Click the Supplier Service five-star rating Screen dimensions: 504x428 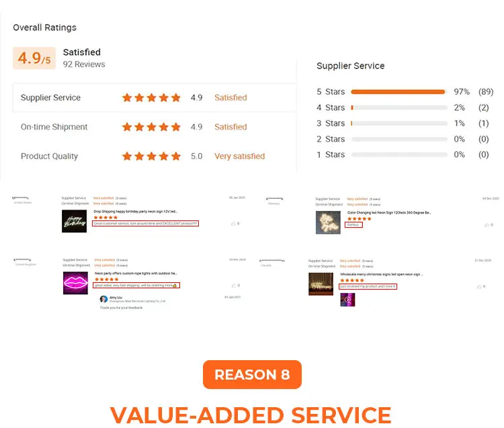[x=151, y=98]
